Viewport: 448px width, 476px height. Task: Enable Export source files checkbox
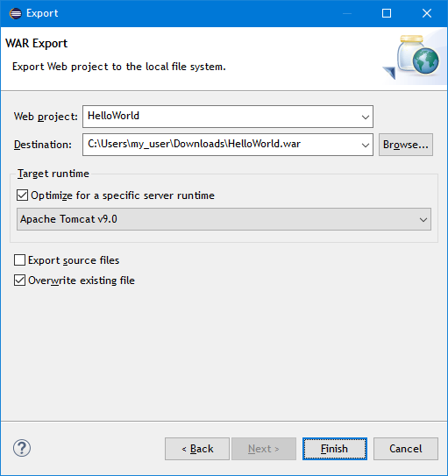(x=20, y=260)
